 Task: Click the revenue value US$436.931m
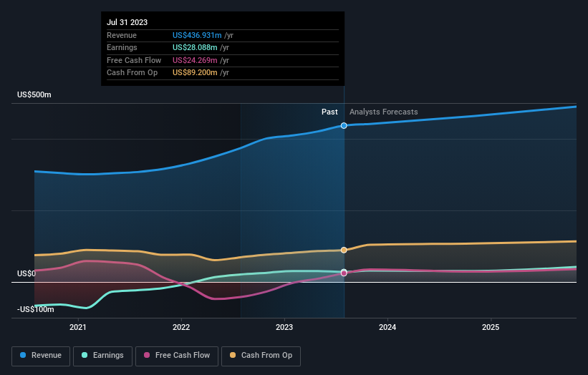coord(197,35)
